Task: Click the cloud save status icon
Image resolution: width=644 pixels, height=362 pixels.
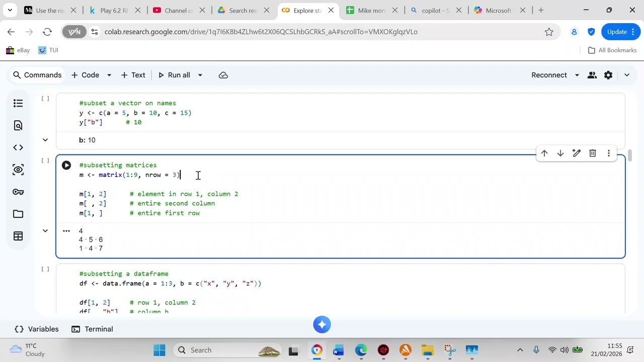Action: 223,75
